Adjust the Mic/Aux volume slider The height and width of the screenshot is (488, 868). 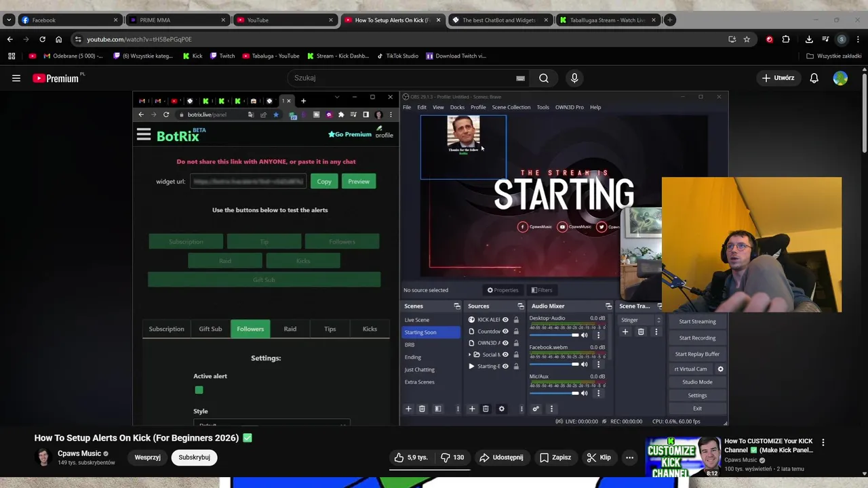tap(554, 393)
